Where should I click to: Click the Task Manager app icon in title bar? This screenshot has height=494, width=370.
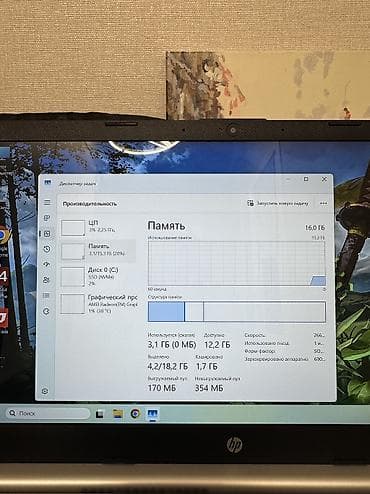[x=48, y=183]
